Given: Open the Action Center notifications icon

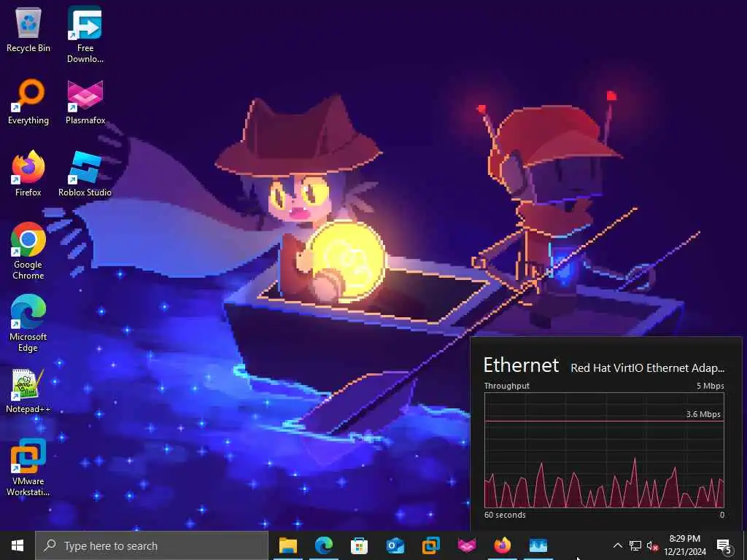Looking at the screenshot, I should [724, 547].
